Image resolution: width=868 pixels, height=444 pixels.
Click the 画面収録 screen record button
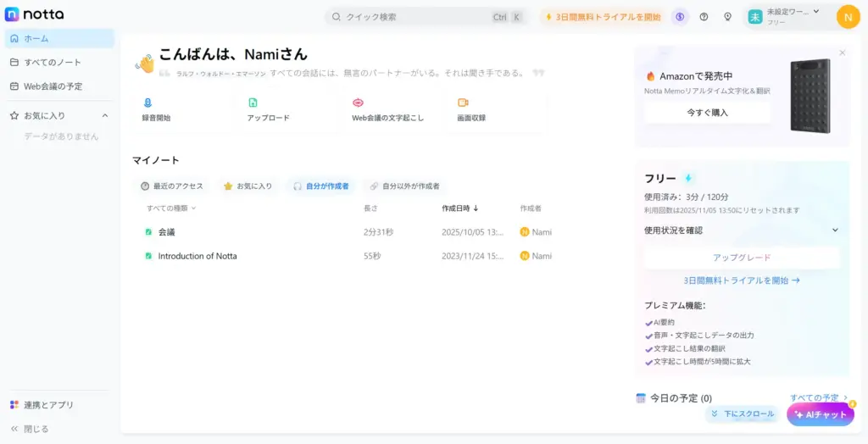click(498, 109)
